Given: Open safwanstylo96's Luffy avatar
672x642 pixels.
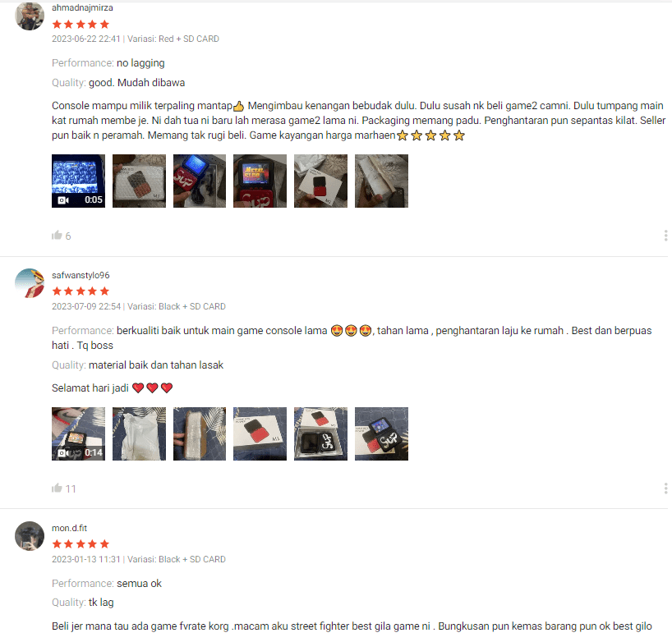Looking at the screenshot, I should 30,283.
